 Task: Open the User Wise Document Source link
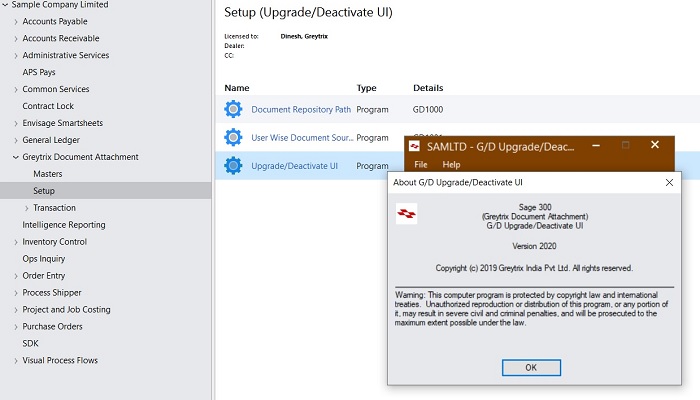[x=302, y=138]
